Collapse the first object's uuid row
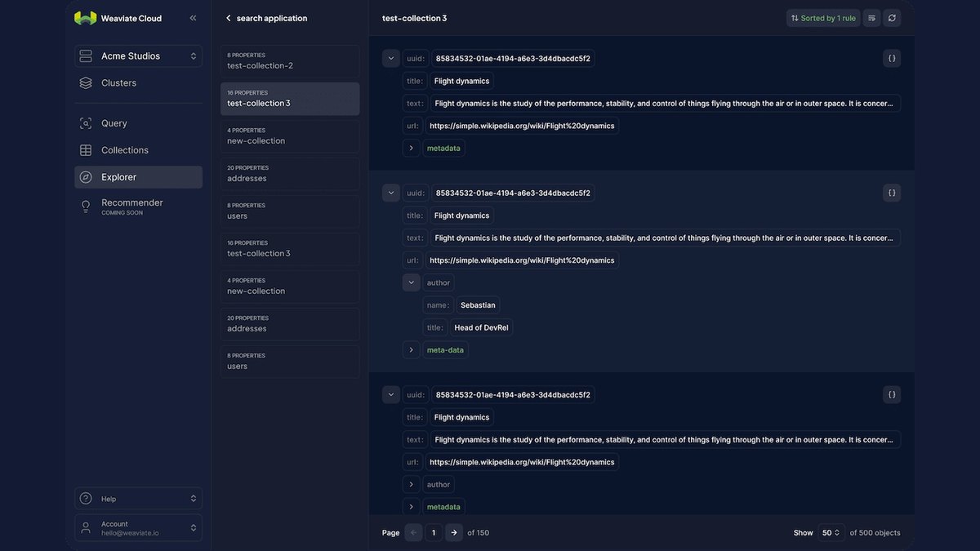 [x=391, y=58]
